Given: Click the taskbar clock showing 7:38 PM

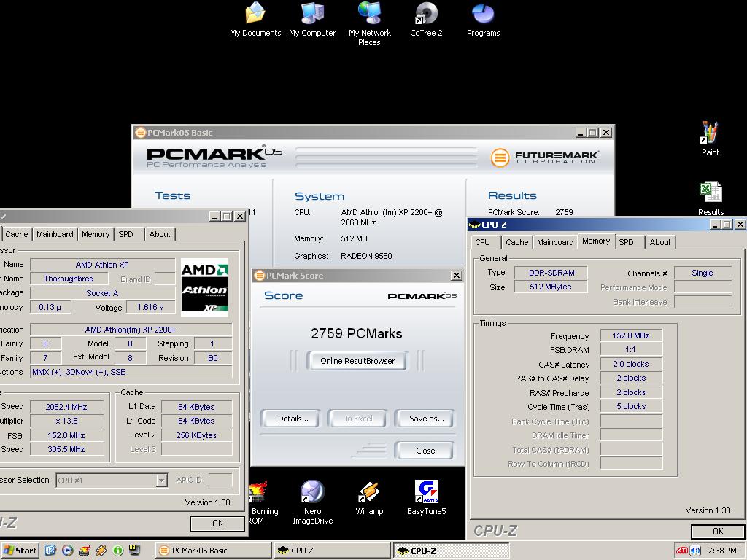Looking at the screenshot, I should (x=721, y=551).
